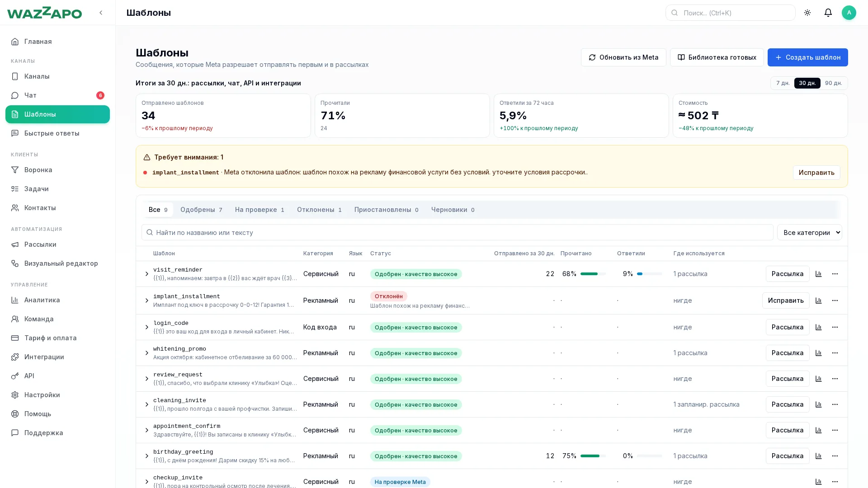Switch period to 7 дн.

[783, 83]
